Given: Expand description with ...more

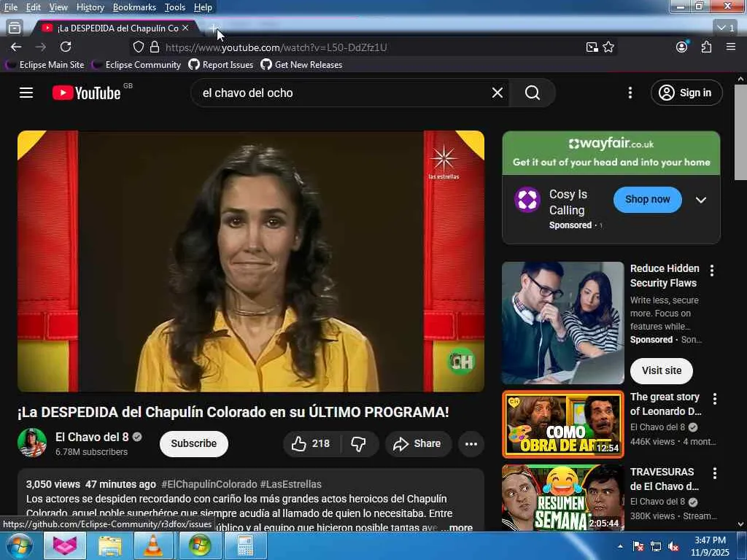Looking at the screenshot, I should coord(457,527).
